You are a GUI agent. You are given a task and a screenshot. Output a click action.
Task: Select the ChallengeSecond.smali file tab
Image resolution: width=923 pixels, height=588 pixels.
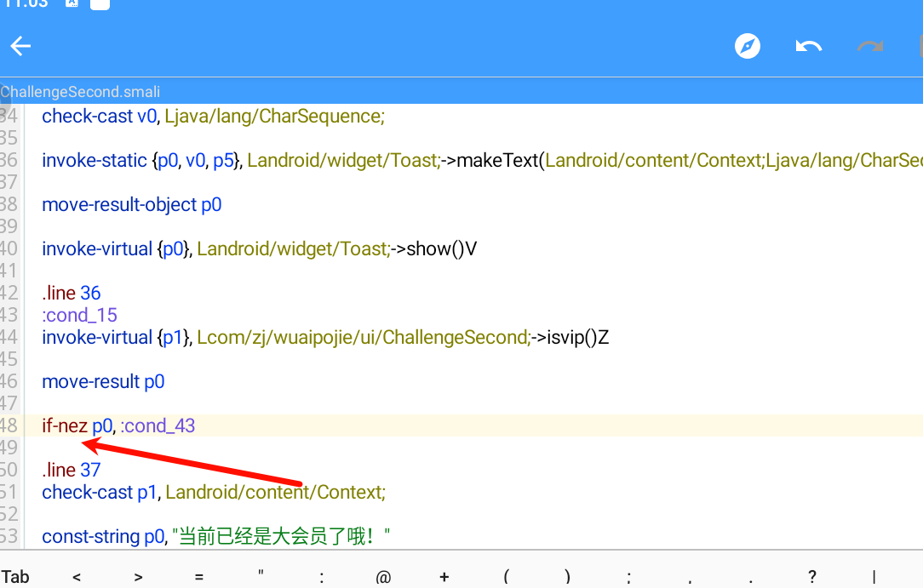point(81,92)
